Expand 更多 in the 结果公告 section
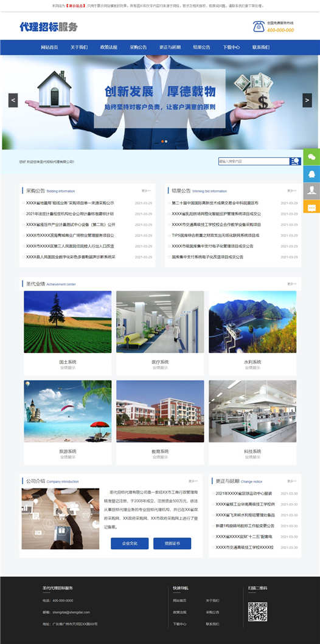Screen dimensions: 320x644 [291, 191]
